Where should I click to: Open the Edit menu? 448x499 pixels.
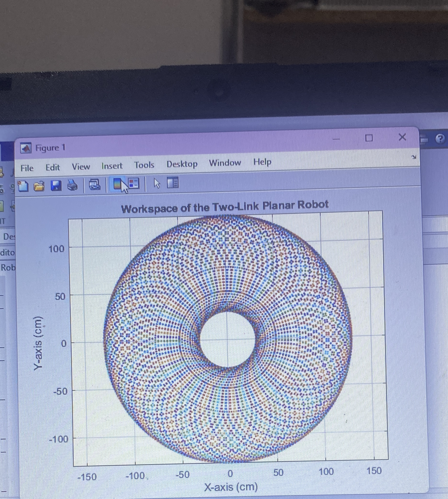53,167
